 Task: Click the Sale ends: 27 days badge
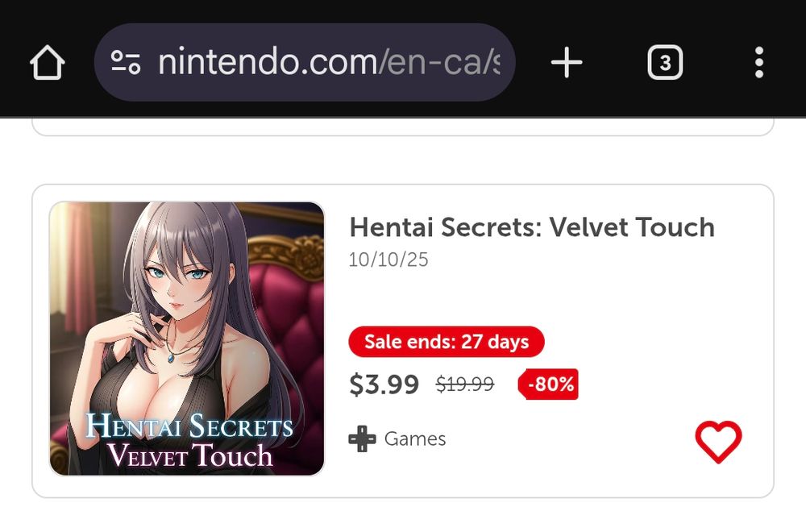[447, 342]
